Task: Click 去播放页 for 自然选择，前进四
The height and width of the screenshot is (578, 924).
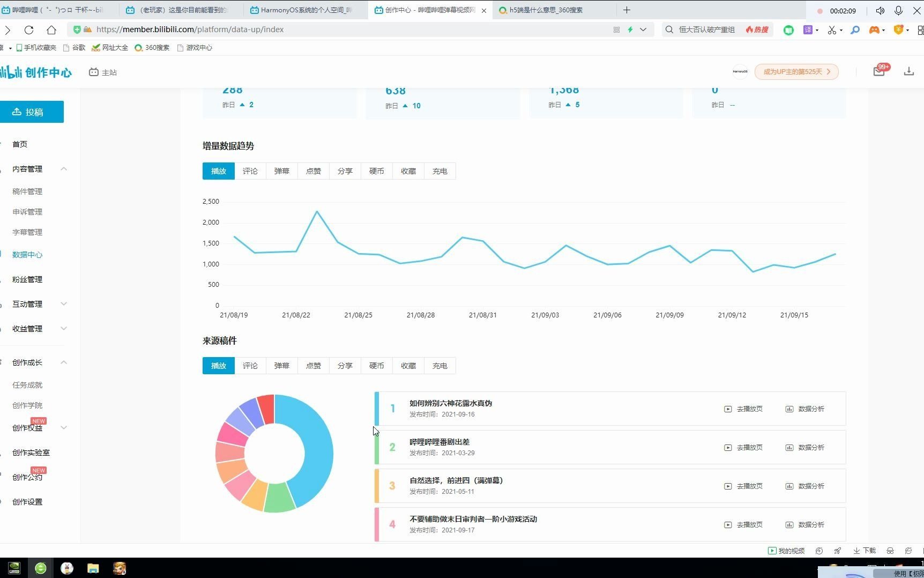Action: coord(743,486)
